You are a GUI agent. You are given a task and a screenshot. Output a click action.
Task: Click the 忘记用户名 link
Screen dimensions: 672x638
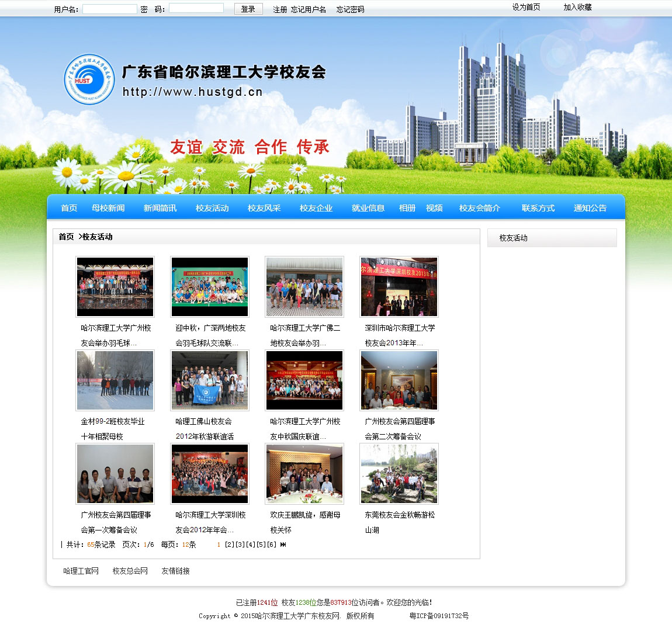point(308,9)
